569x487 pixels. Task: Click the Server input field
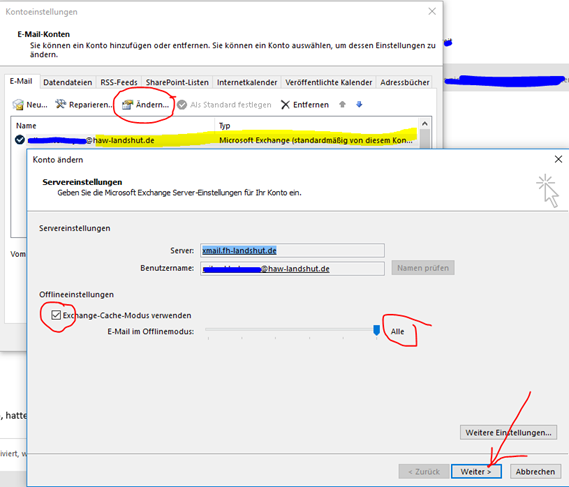click(x=292, y=250)
